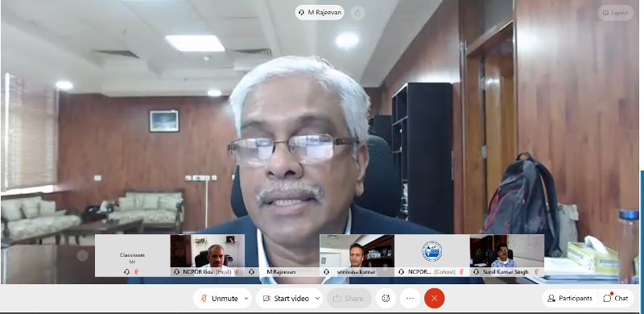Click the Classroom self-view tile
The height and width of the screenshot is (314, 644).
pyautogui.click(x=132, y=255)
